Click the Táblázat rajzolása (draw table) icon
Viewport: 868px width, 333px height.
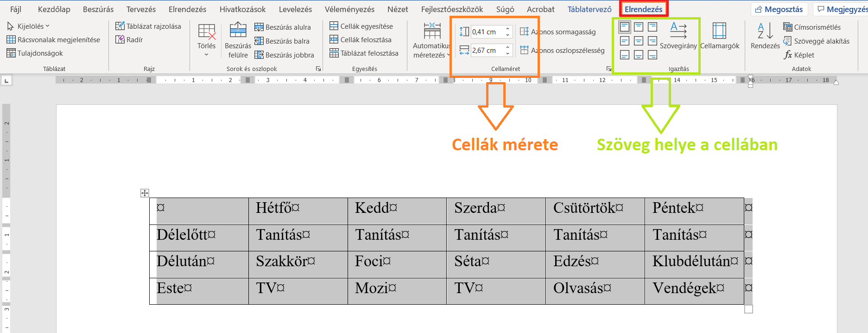120,26
